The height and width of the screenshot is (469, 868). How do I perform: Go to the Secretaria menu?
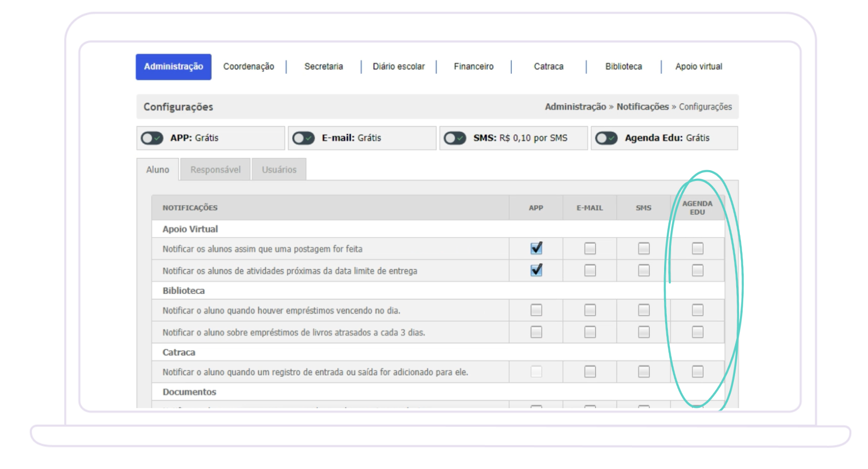point(323,67)
